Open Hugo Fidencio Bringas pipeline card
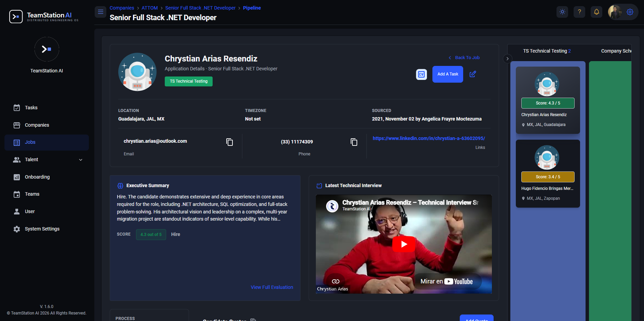Viewport: 644px width, 321px height. tap(548, 173)
